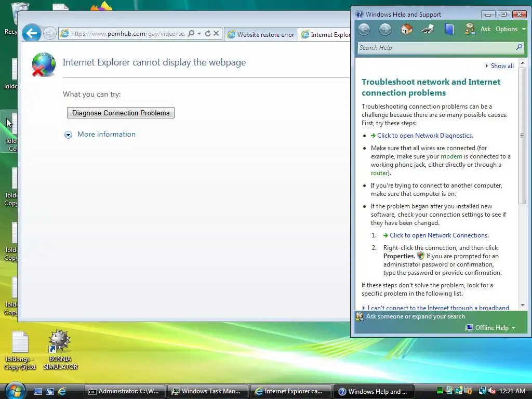Click the stop X icon in IE address bar
Image resolution: width=532 pixels, height=399 pixels.
pyautogui.click(x=216, y=33)
